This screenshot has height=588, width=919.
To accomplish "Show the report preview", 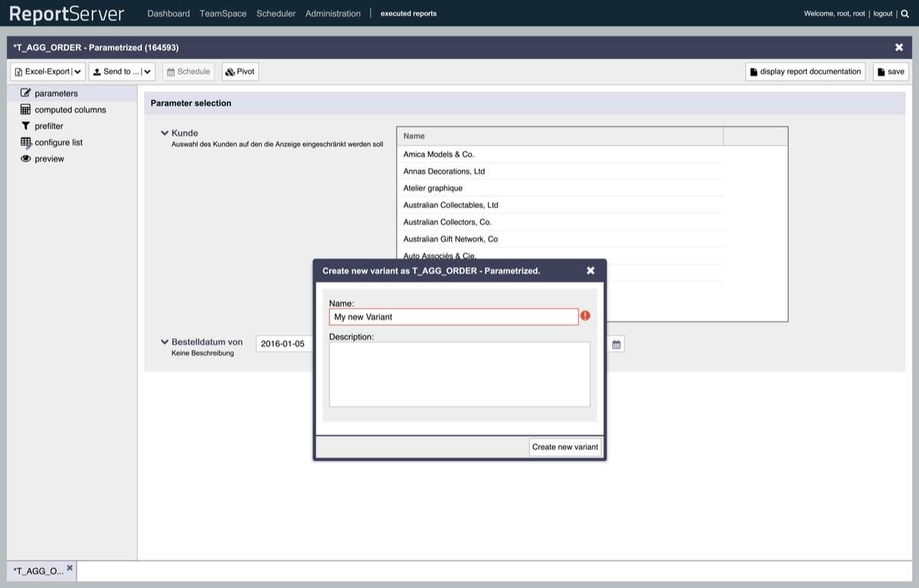I will pyautogui.click(x=49, y=158).
